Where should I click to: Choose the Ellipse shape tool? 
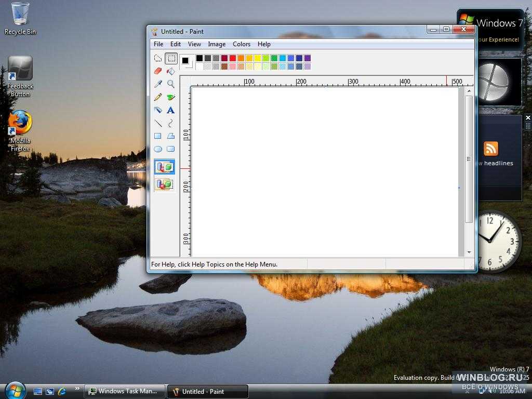tap(158, 149)
